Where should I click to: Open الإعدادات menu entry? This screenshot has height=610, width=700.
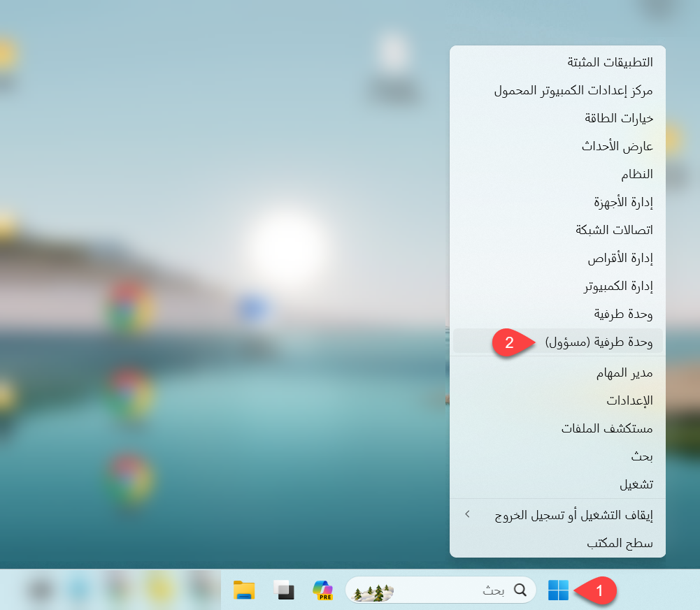pyautogui.click(x=557, y=400)
